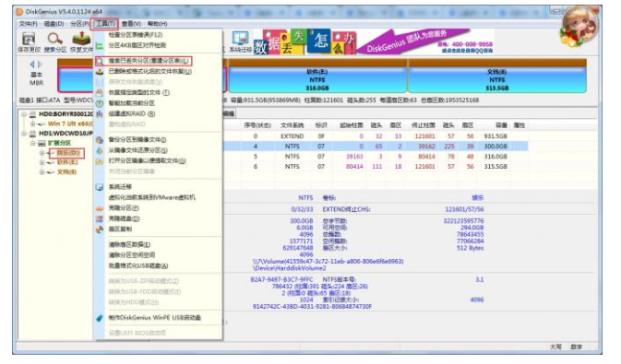
Task: Expand the 软件(E:) tree node
Action: (x=42, y=162)
